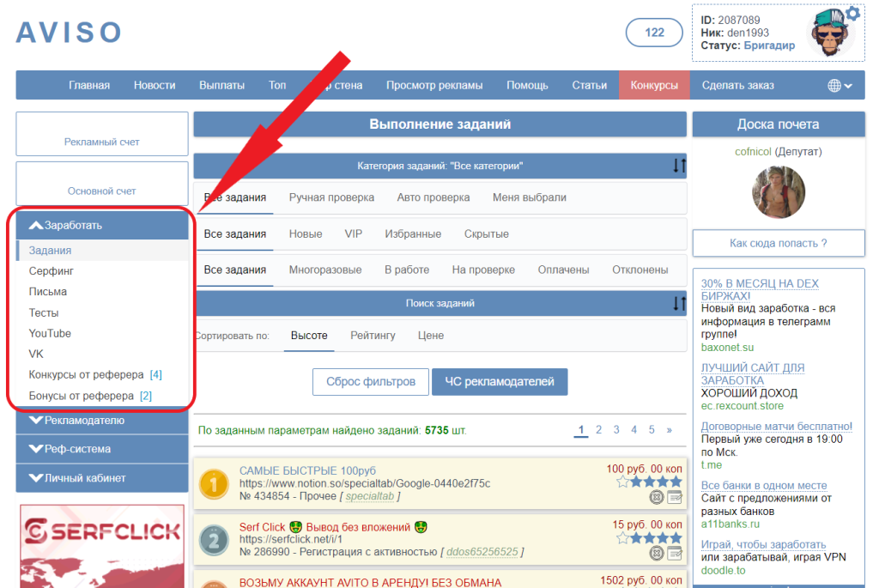Open the Избранные tab
879x588 pixels.
pyautogui.click(x=413, y=233)
